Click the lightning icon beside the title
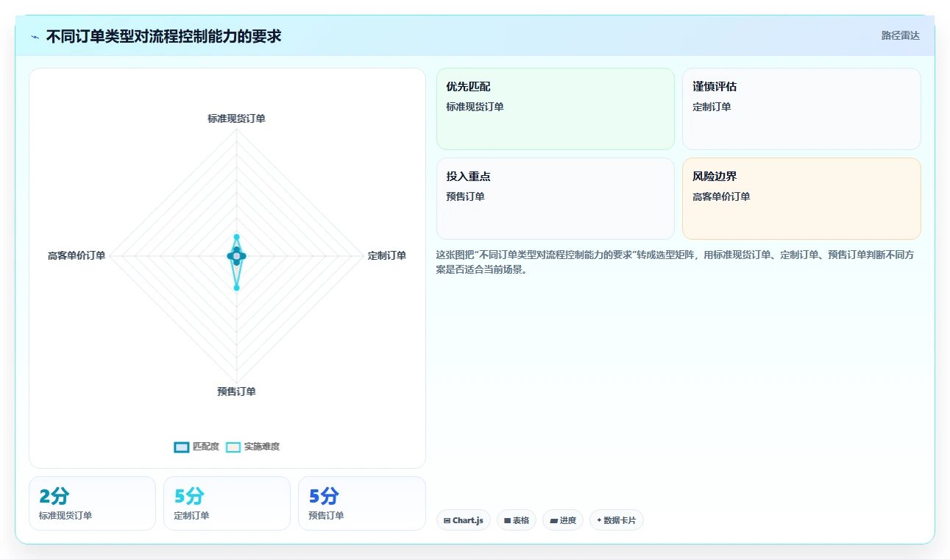Viewport: 950px width, 560px height. [35, 37]
